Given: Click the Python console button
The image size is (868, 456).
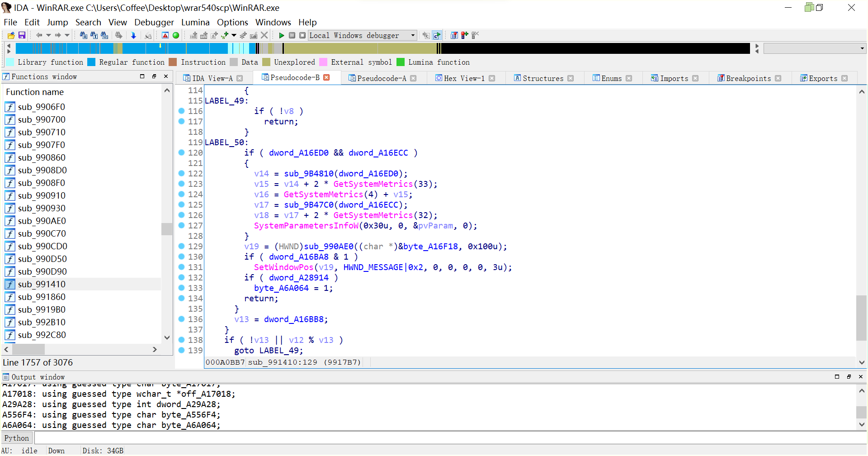Looking at the screenshot, I should pyautogui.click(x=17, y=438).
